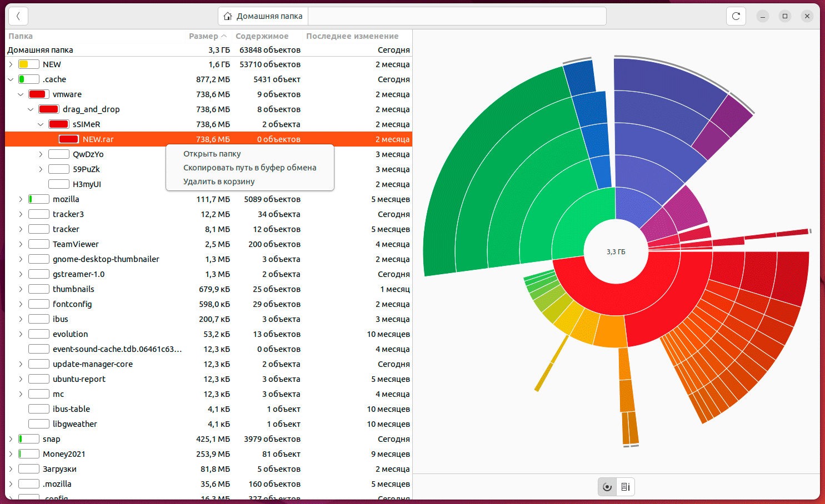The width and height of the screenshot is (825, 504).
Task: Minimize the disk analyzer window
Action: [x=762, y=16]
